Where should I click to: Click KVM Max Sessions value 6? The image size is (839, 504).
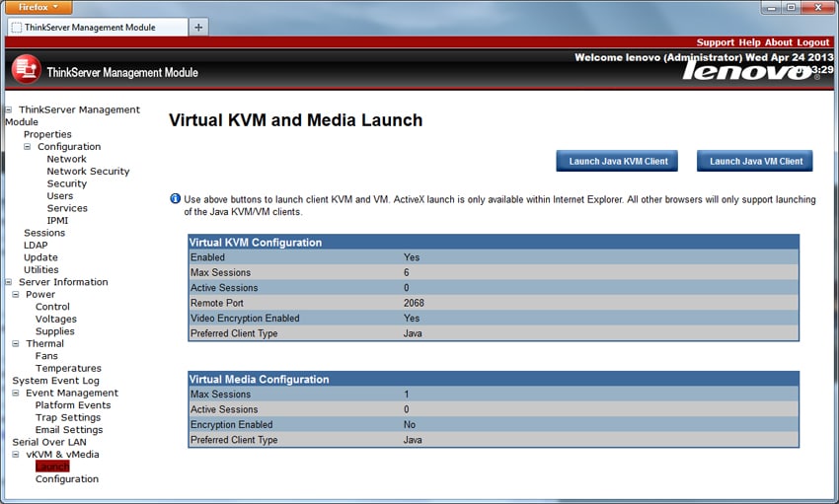point(406,272)
